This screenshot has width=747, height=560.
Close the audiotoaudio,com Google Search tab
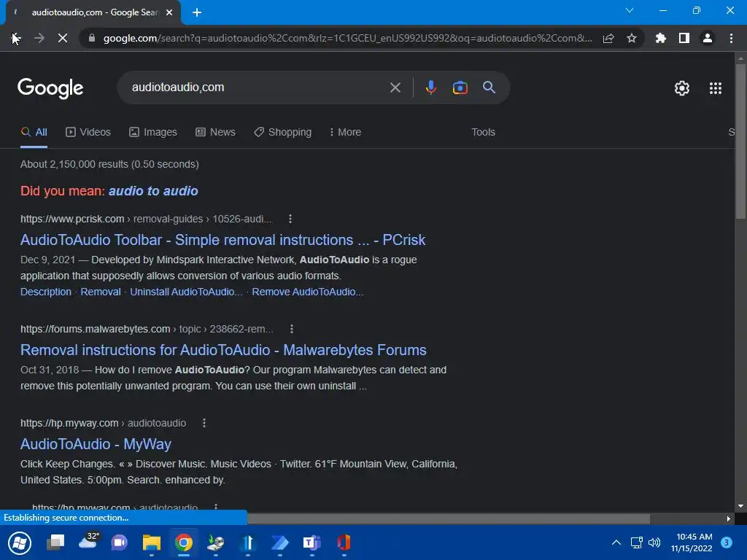[x=169, y=12]
